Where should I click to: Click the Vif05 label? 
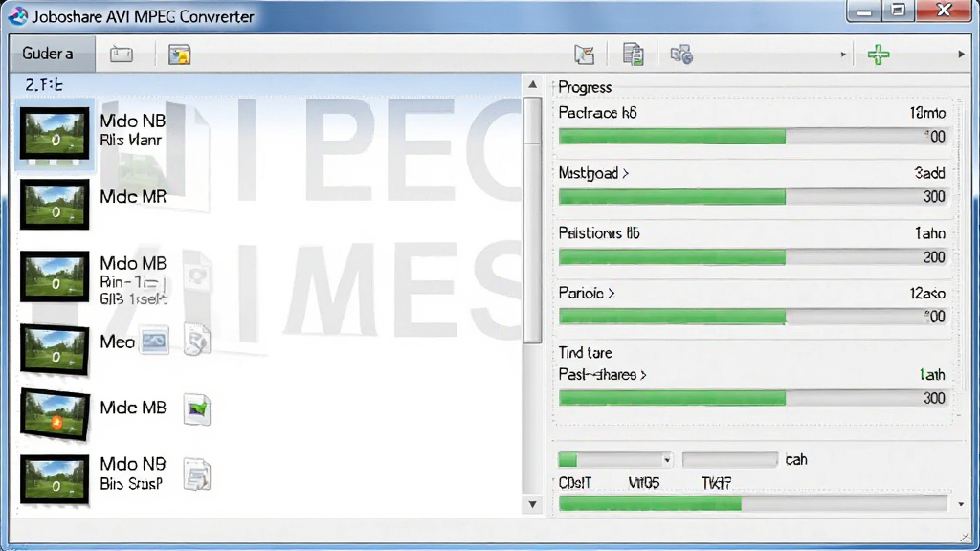644,483
